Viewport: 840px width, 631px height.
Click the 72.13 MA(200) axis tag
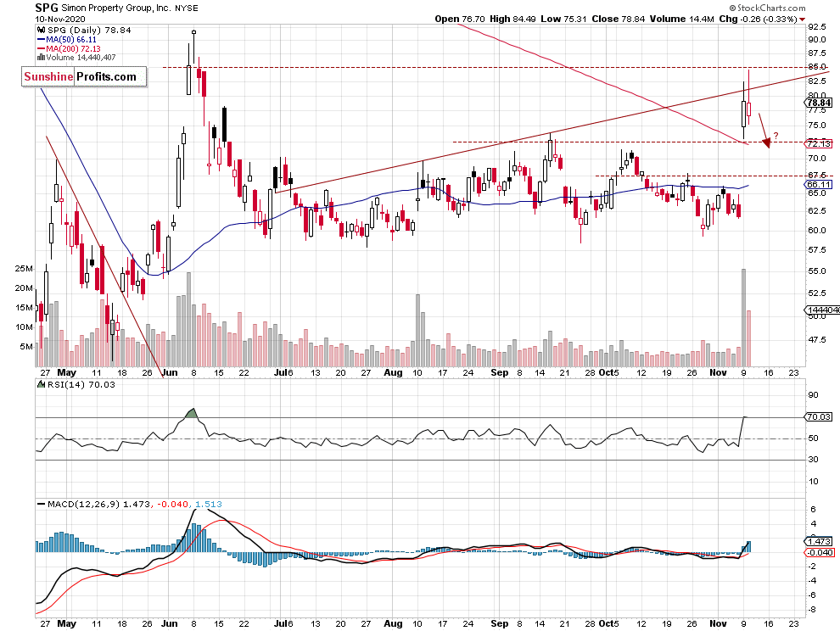point(819,143)
